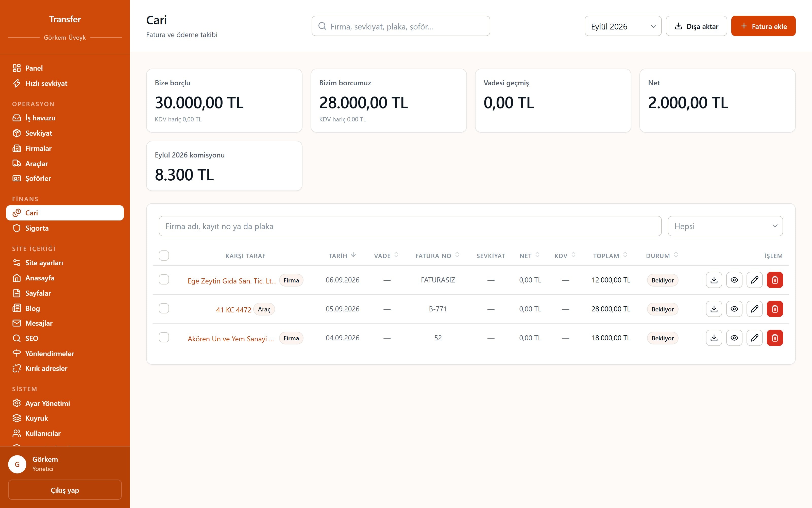
Task: View details of Ege Zeytin Gıda record
Action: pyautogui.click(x=734, y=280)
